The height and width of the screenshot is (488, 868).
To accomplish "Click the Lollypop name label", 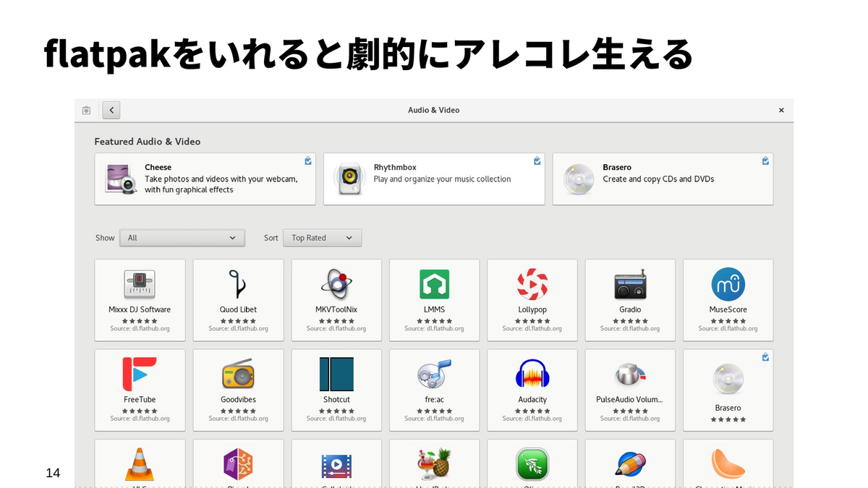I will (x=532, y=309).
